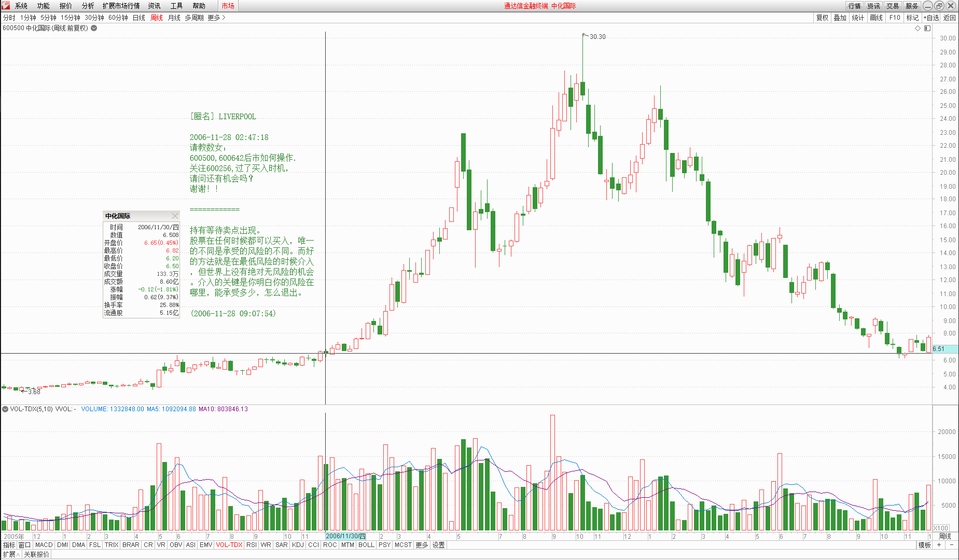Switch to the 日线 daily period
The height and width of the screenshot is (560, 959).
(x=138, y=18)
